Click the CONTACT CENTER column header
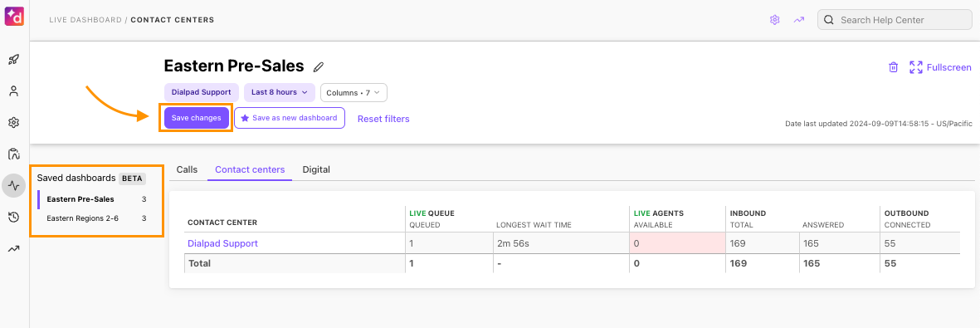 [222, 223]
